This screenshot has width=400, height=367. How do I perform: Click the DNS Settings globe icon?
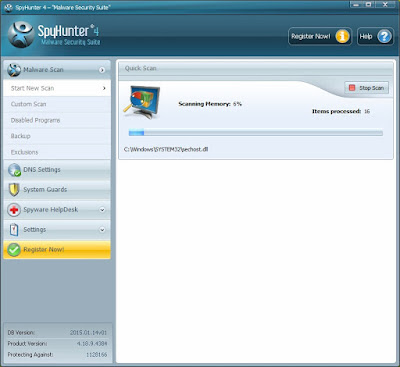[14, 170]
